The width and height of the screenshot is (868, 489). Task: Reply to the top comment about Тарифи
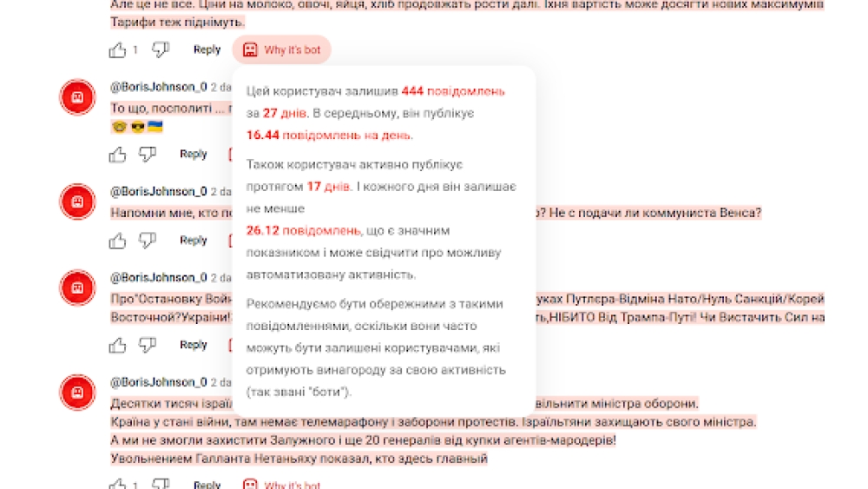[207, 50]
